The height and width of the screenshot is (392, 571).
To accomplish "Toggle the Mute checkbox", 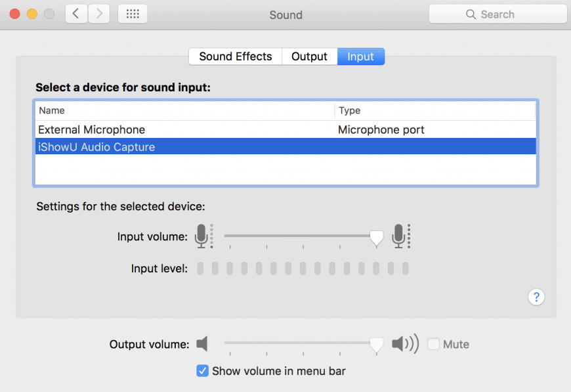I will pyautogui.click(x=433, y=344).
